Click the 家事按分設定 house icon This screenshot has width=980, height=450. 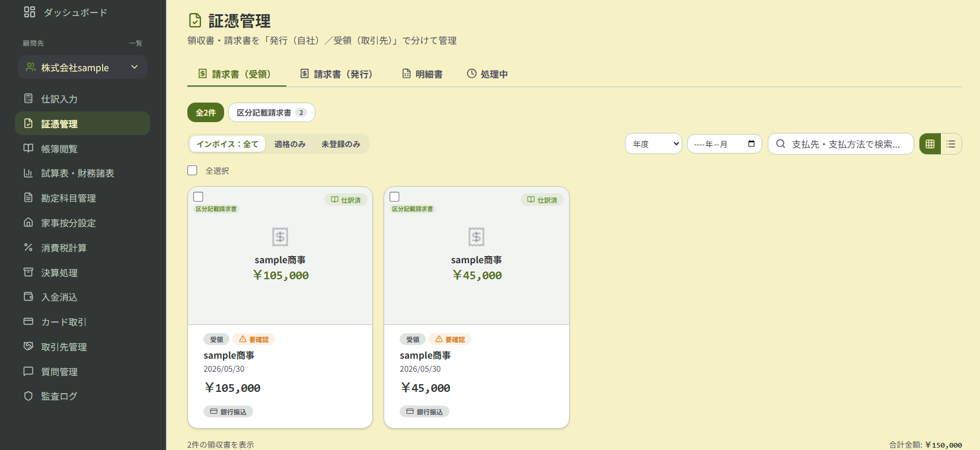28,222
